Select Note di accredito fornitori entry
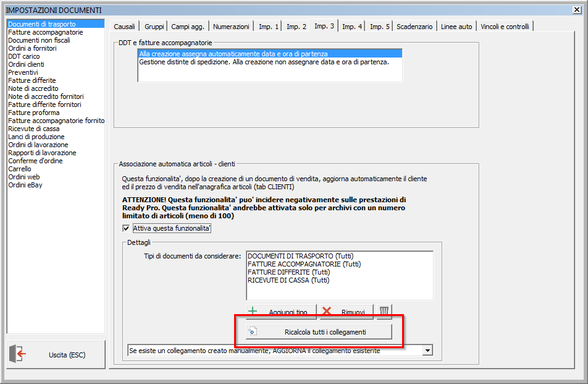 pyautogui.click(x=56, y=96)
